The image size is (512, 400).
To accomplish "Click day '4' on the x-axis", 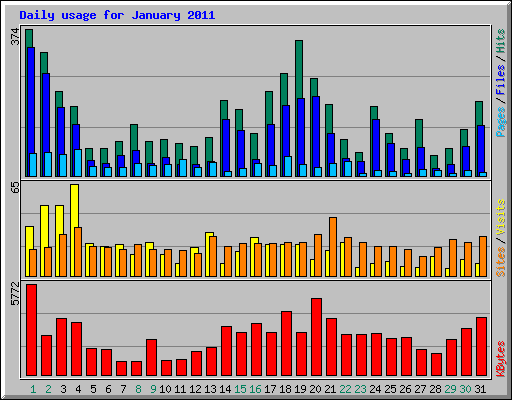I will tap(78, 389).
